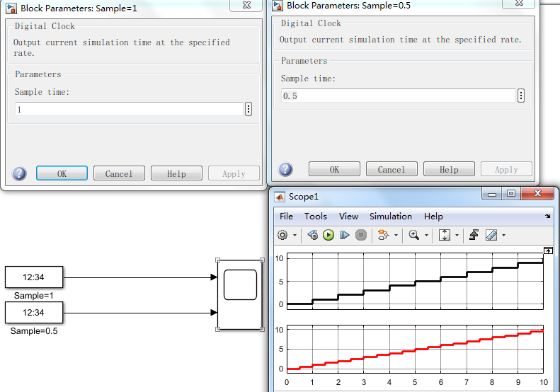The height and width of the screenshot is (392, 560).
Task: Select the Zoom magnifier tool in Scope1
Action: click(x=414, y=236)
